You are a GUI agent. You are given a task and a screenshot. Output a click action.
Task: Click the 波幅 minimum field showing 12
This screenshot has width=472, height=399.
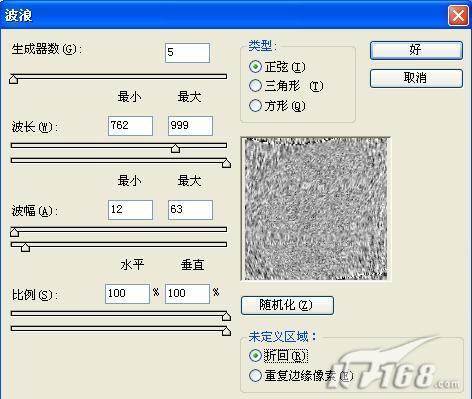pos(130,210)
